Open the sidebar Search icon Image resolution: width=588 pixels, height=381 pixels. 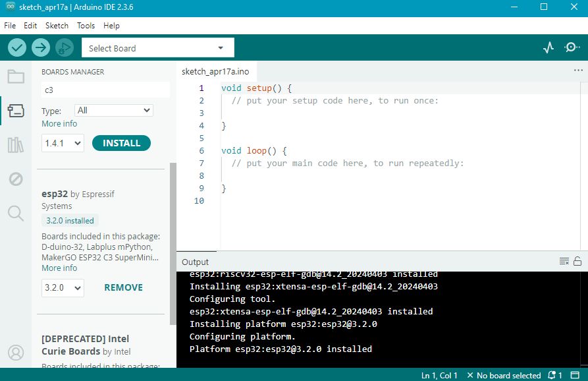tap(16, 212)
